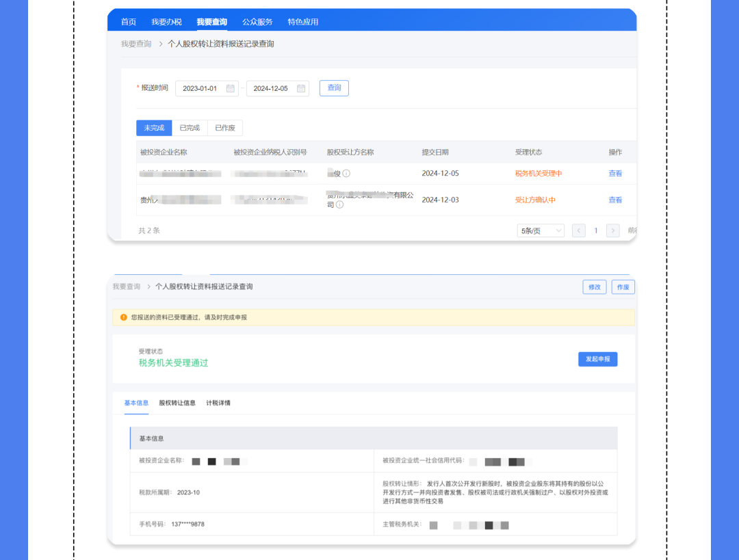Open the 5条/页 page size dropdown
This screenshot has height=560, width=739.
[541, 231]
